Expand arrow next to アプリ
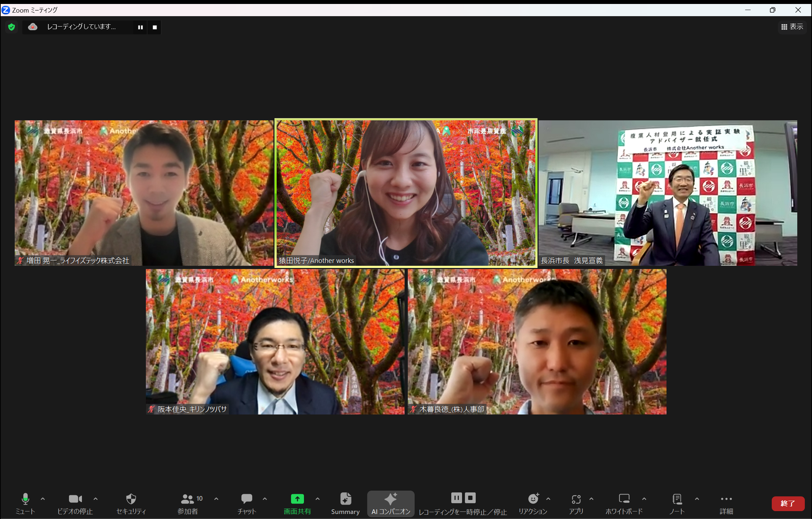This screenshot has width=812, height=519. [591, 499]
